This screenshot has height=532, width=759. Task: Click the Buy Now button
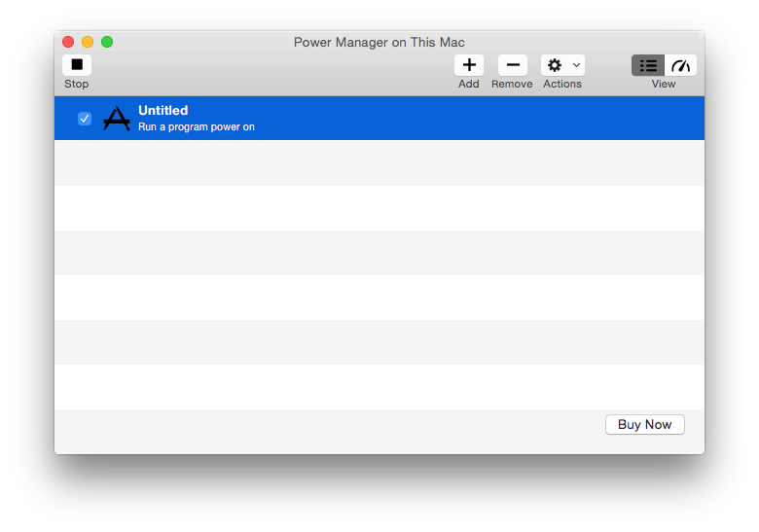[645, 424]
